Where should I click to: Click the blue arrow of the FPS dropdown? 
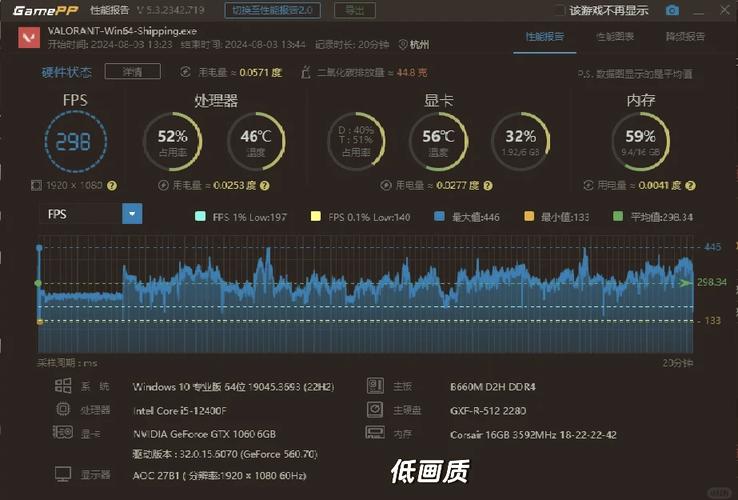132,214
